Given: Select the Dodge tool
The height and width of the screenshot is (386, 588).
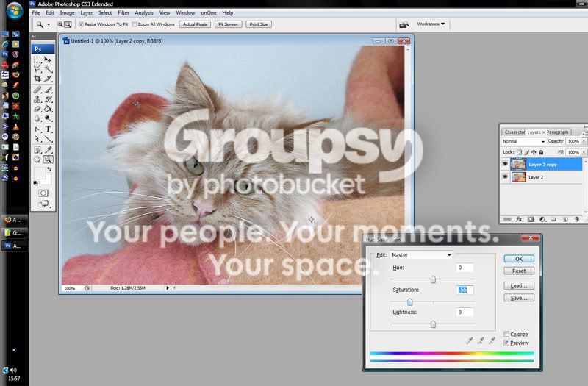Looking at the screenshot, I should [48, 118].
